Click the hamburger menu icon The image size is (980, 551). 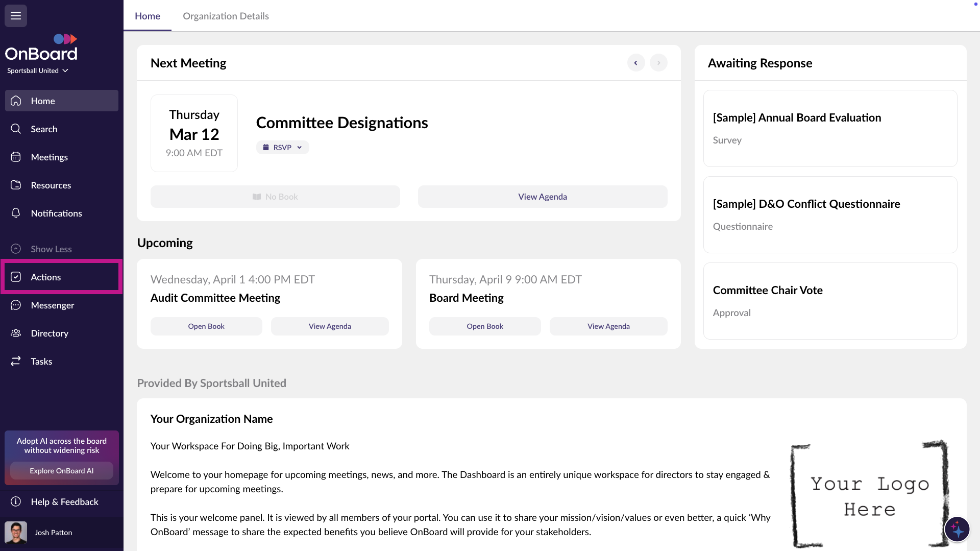point(16,16)
